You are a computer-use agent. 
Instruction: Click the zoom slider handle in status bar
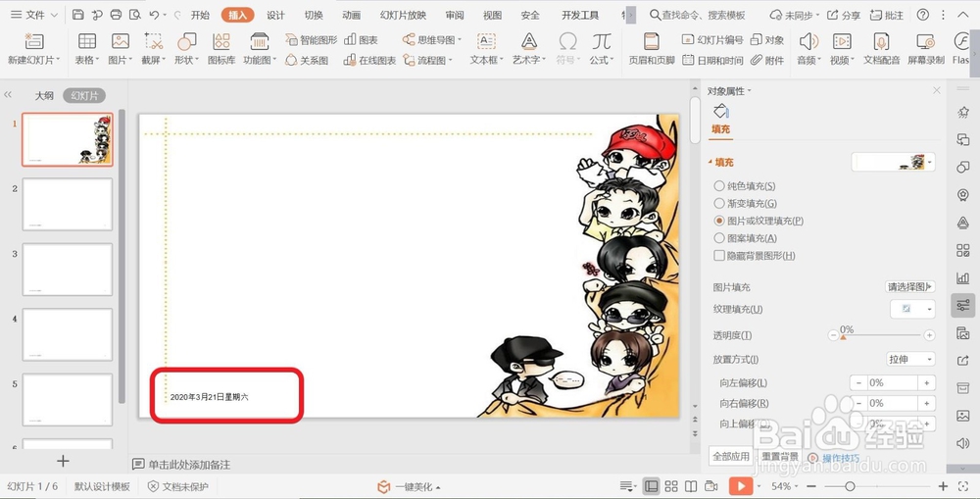[x=850, y=486]
